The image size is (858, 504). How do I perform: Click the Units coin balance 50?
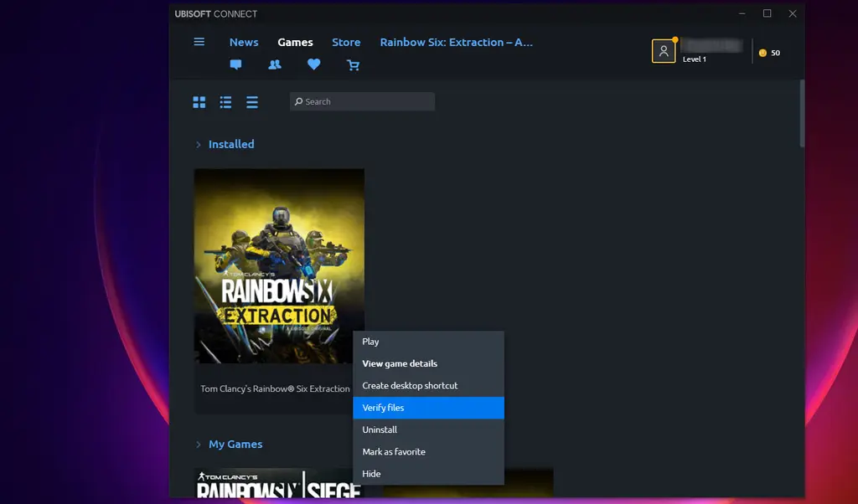[769, 53]
